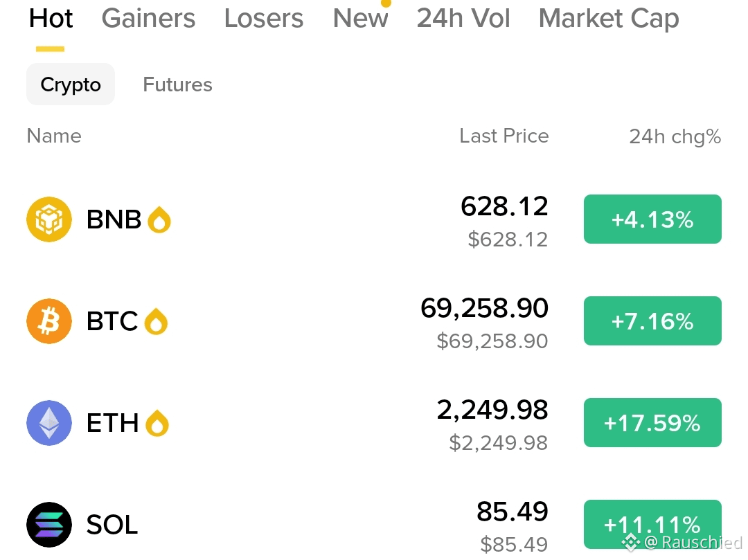Screen dimensions: 748x560
Task: Tap the Binance watermark logo icon
Action: pyautogui.click(x=630, y=543)
